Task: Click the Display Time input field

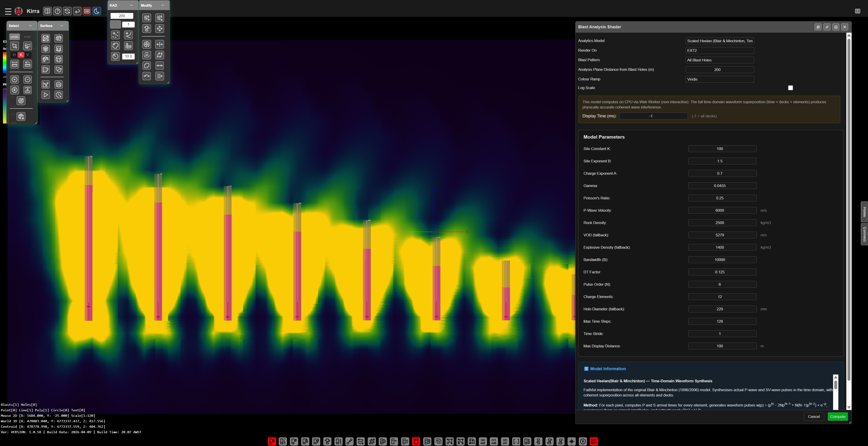Action: (653, 116)
